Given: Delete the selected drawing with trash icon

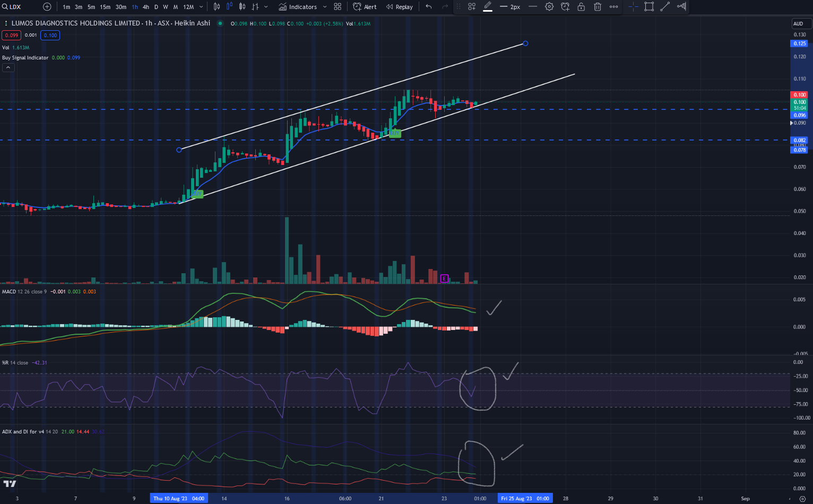Looking at the screenshot, I should pos(598,7).
